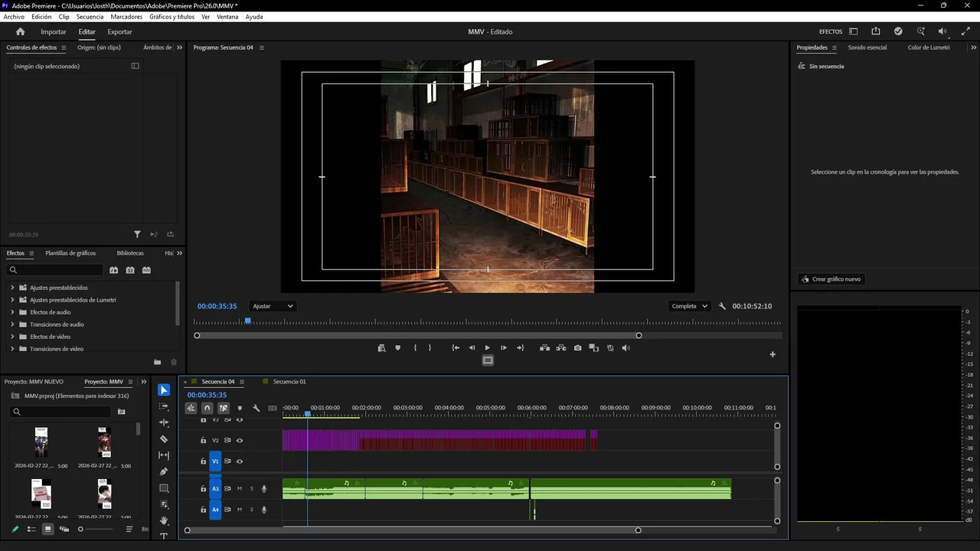The height and width of the screenshot is (551, 980).
Task: Open timeline display settings wrench
Action: pos(256,408)
